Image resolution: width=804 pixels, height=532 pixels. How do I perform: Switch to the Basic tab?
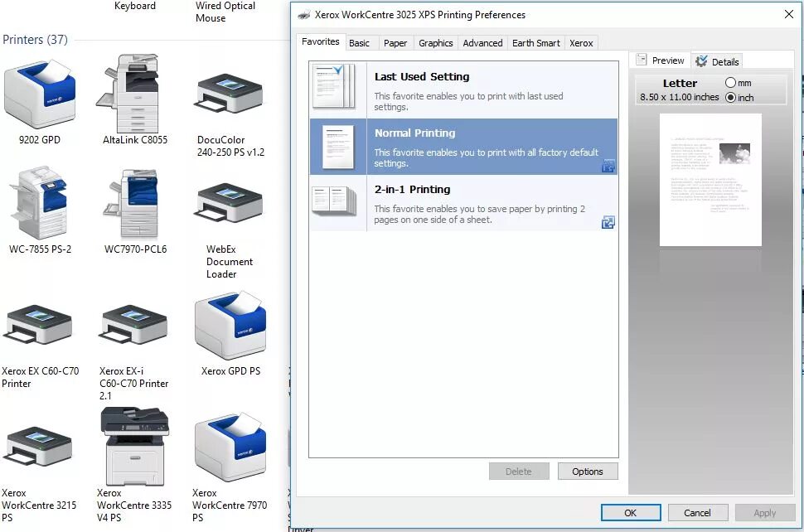360,43
